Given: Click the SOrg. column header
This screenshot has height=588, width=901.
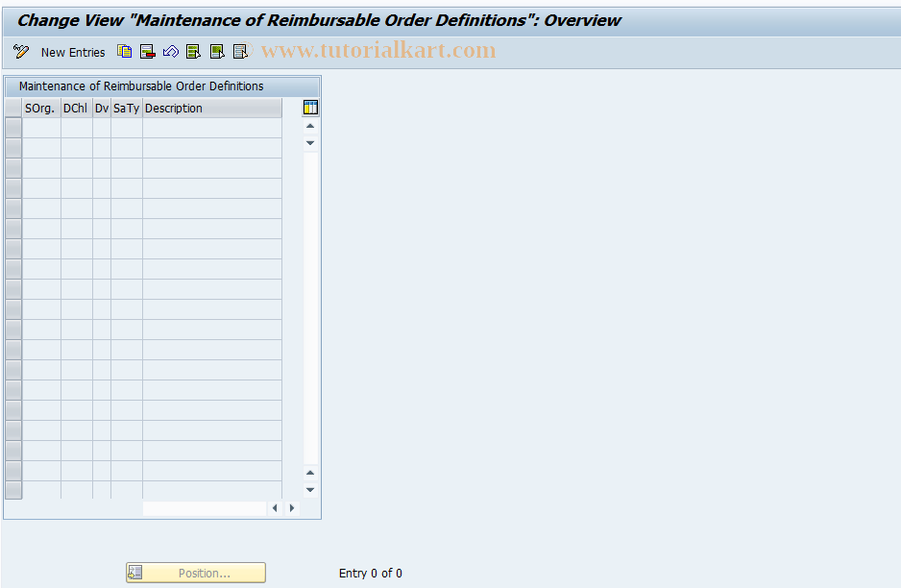Looking at the screenshot, I should 41,108.
